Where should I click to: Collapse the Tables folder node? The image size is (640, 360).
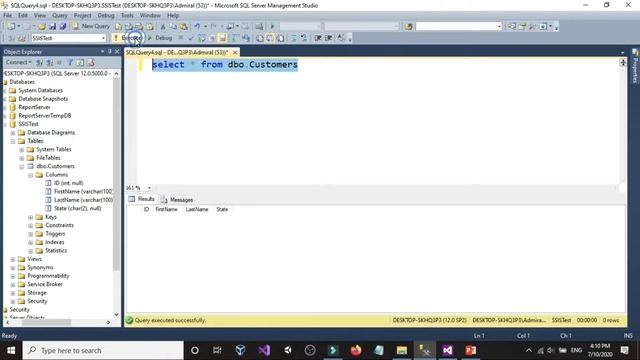13,141
